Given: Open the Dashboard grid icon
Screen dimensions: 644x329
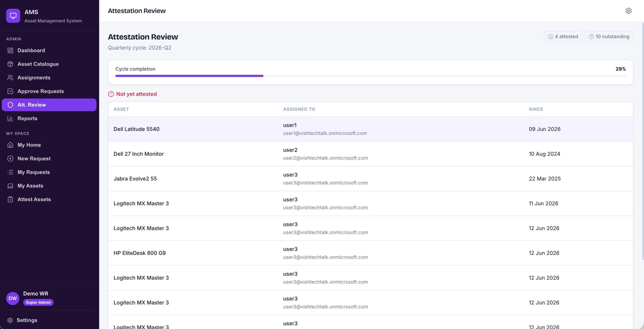Looking at the screenshot, I should click(10, 50).
